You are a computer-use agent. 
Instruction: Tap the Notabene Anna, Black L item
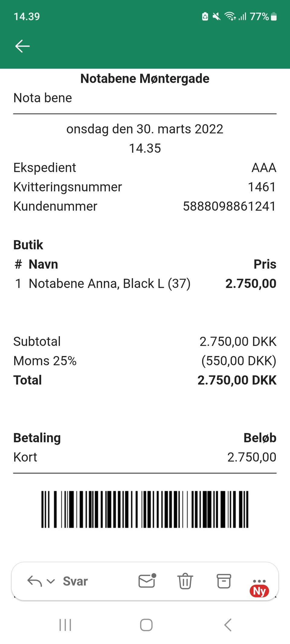point(109,284)
